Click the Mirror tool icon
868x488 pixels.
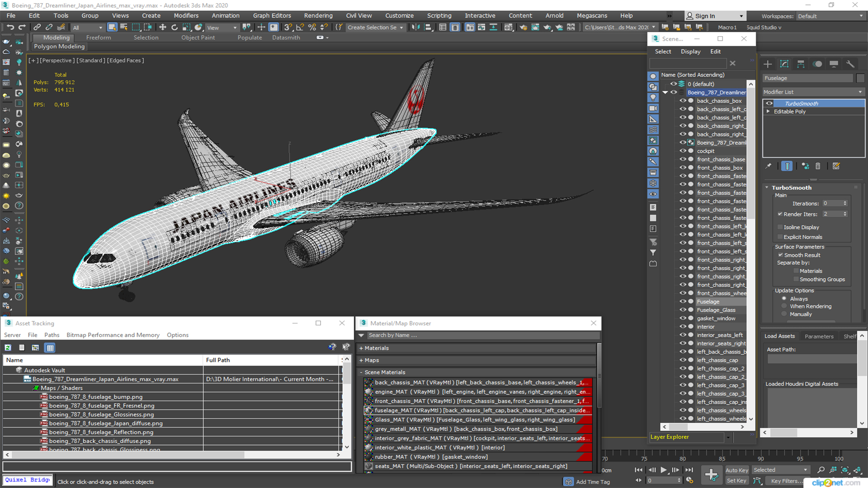click(x=415, y=28)
